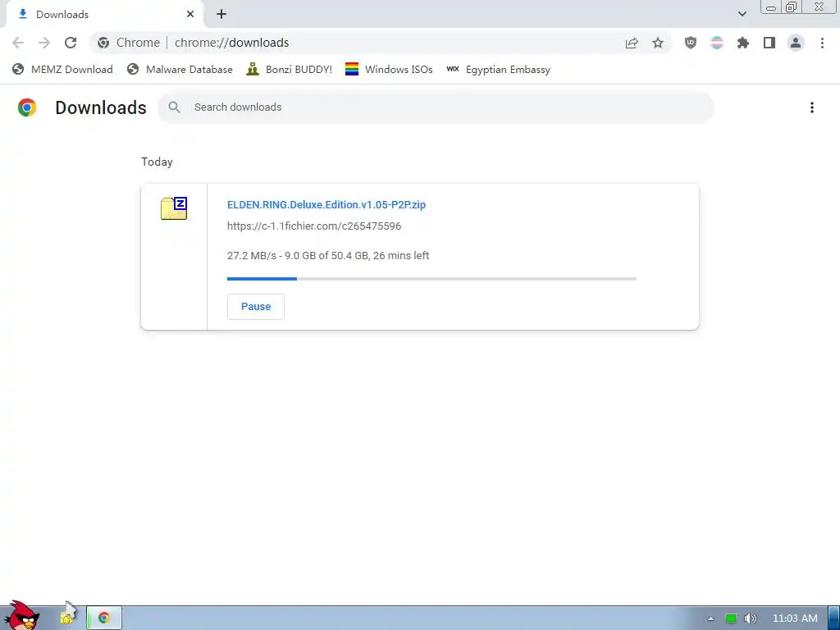Expand the tab search chevron
The width and height of the screenshot is (840, 630).
742,14
